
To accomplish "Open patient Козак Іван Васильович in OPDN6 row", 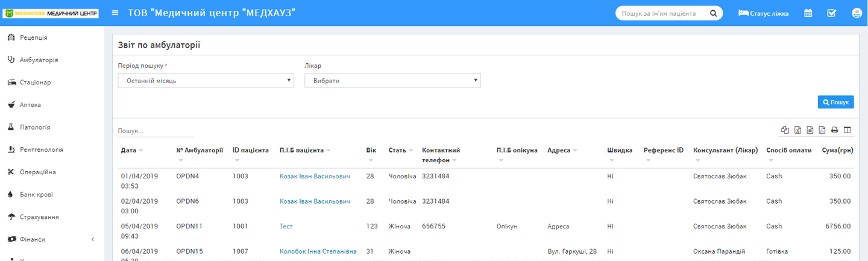I will (315, 201).
